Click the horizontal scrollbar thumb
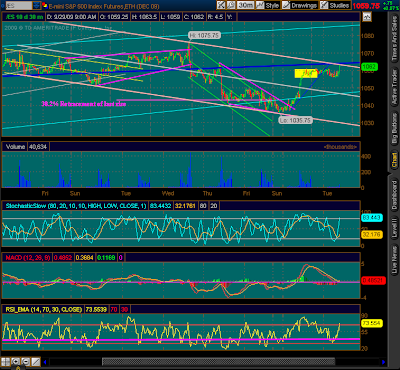 [x=218, y=361]
